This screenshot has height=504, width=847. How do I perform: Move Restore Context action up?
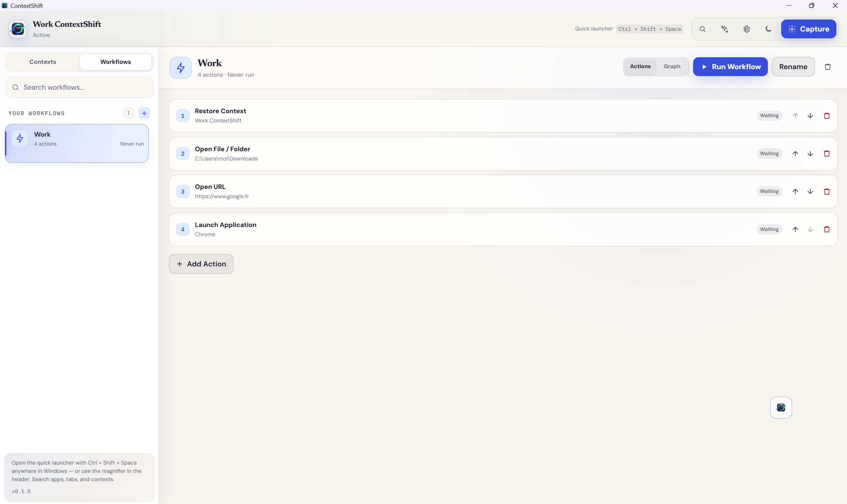pyautogui.click(x=795, y=115)
